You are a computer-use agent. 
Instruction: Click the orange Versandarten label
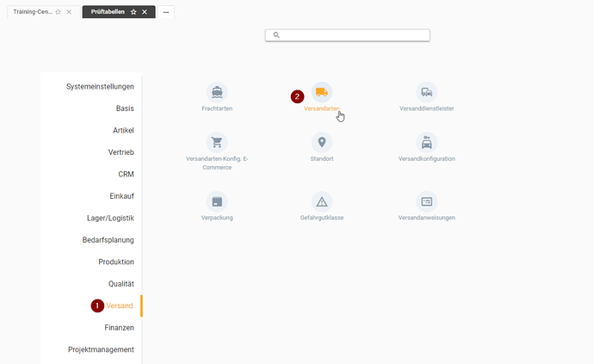(322, 108)
